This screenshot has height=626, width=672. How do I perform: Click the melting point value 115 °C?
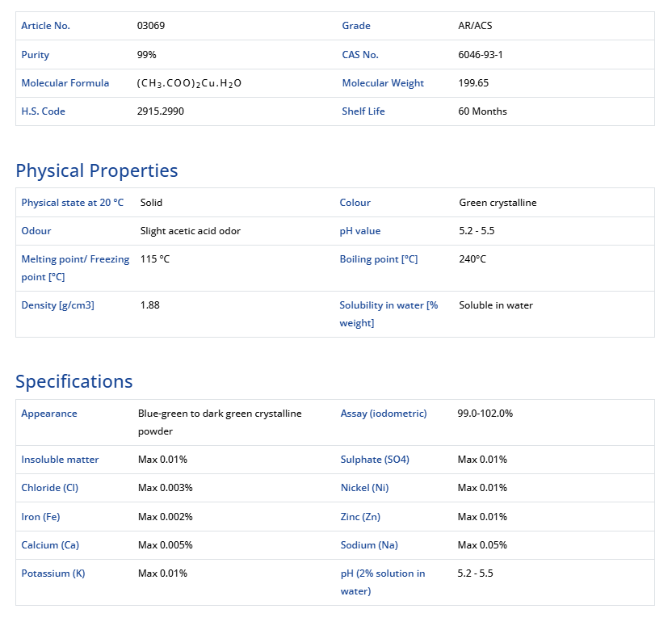pyautogui.click(x=155, y=259)
